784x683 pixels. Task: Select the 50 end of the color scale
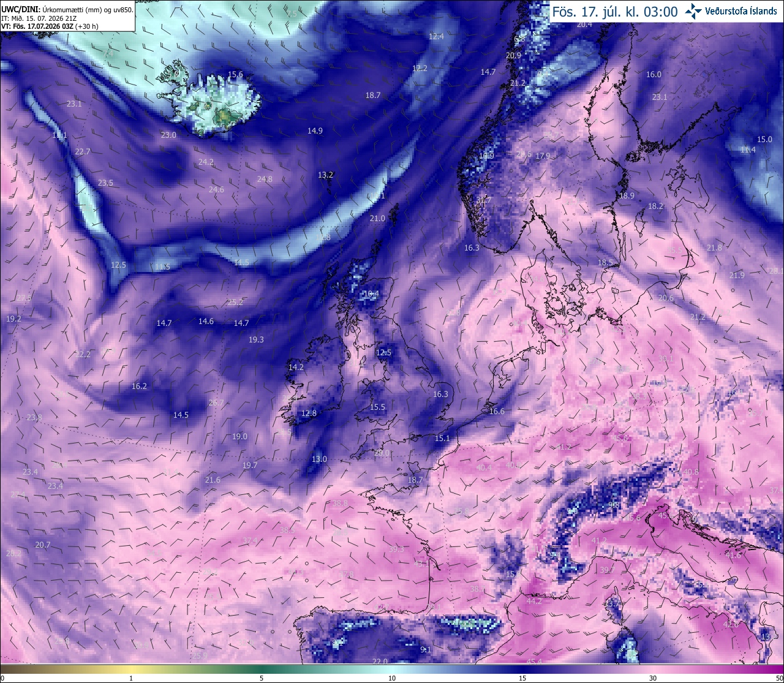(778, 678)
